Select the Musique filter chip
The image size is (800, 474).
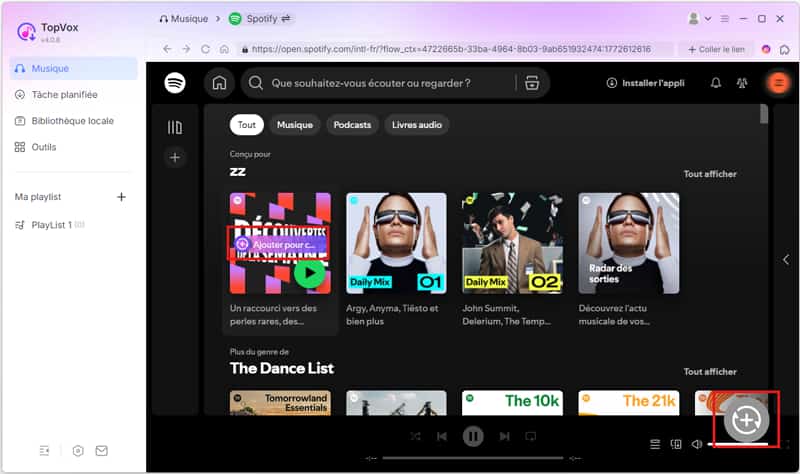(294, 125)
